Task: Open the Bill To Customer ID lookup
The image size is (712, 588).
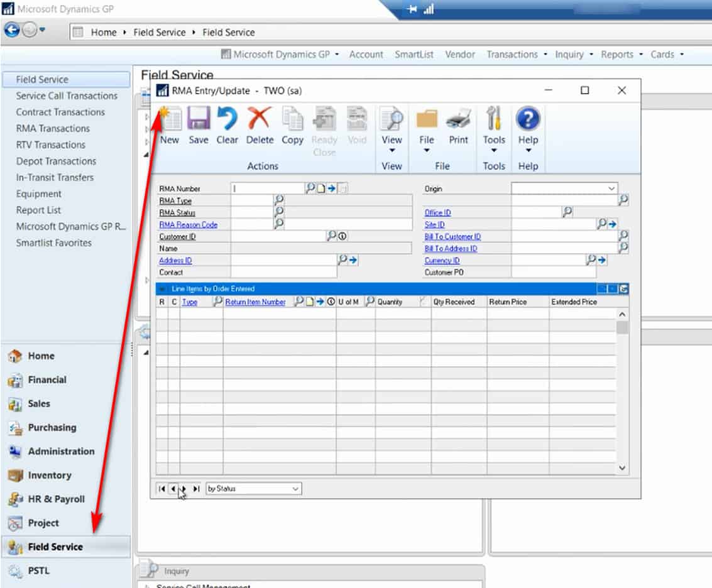Action: pos(624,235)
